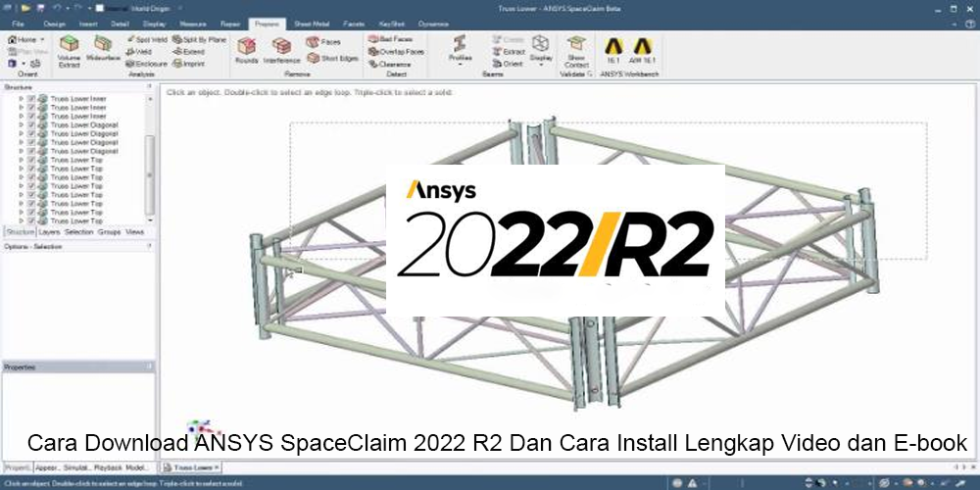
Task: Click the Overlap Faces tool
Action: point(396,51)
